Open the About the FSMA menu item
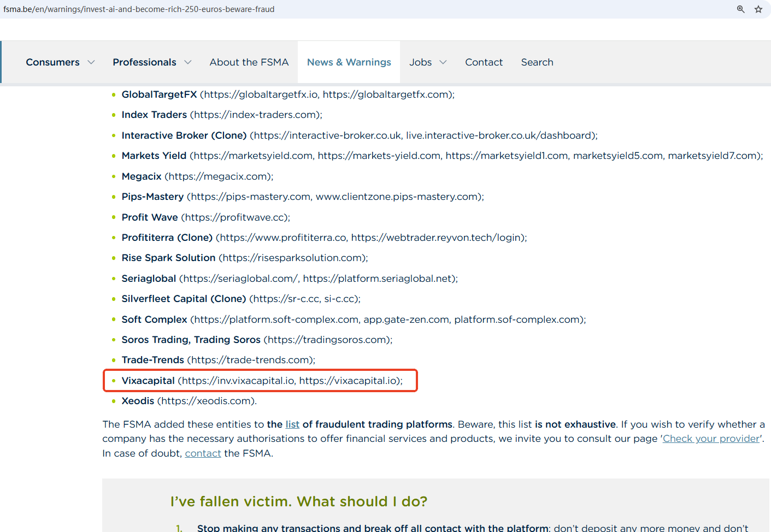771x532 pixels. 249,62
